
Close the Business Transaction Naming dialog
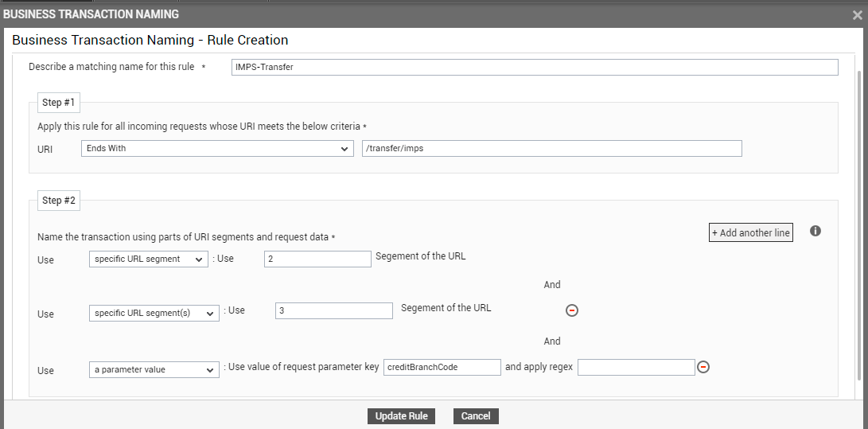coord(857,15)
